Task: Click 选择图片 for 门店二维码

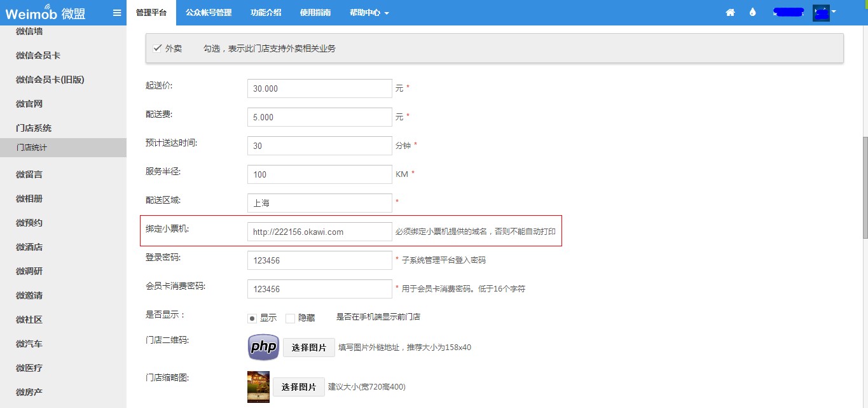Action: [308, 348]
